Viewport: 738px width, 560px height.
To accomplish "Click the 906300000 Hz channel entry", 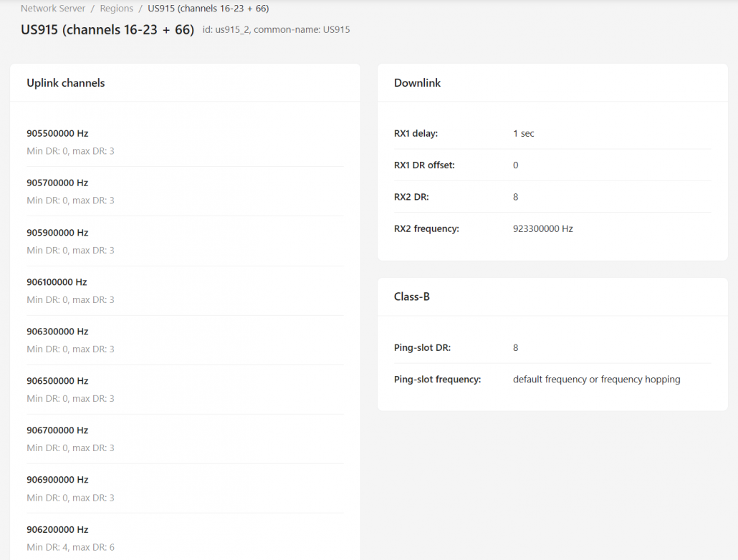I will [x=57, y=332].
